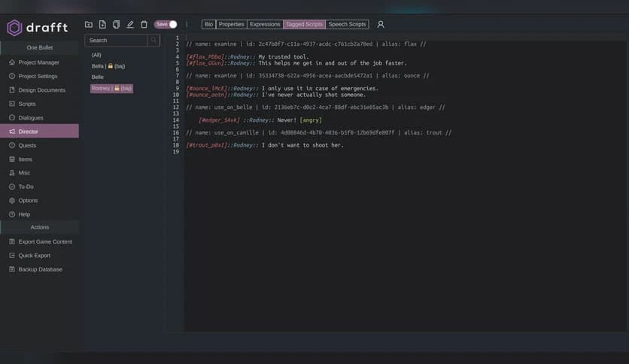Open Options in the sidebar
The height and width of the screenshot is (364, 629).
(x=39, y=201)
